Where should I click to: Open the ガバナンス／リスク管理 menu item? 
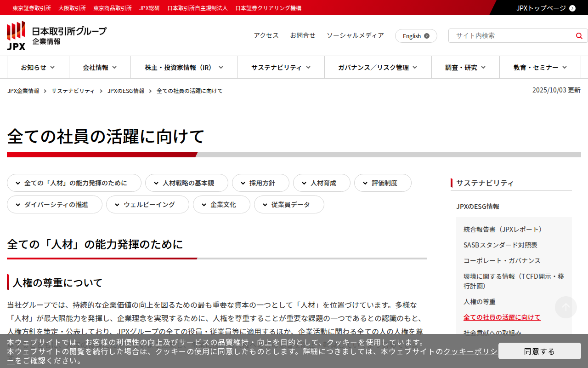(378, 68)
